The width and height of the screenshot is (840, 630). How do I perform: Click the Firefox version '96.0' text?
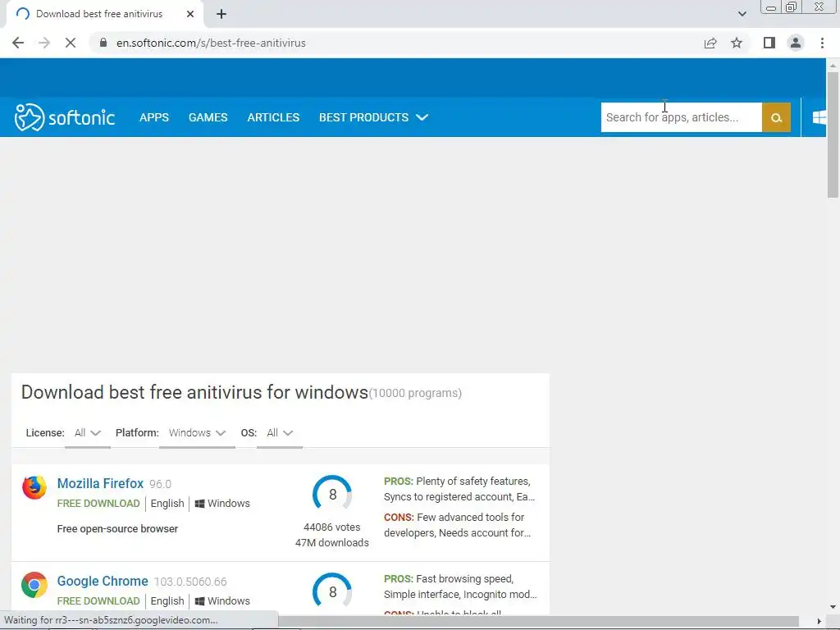coord(160,484)
